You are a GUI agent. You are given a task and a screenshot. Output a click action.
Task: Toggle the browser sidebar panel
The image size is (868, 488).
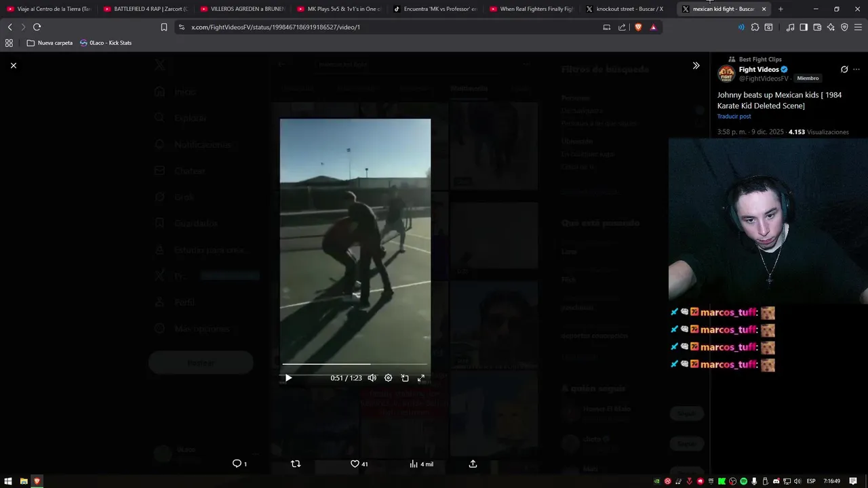click(x=804, y=27)
